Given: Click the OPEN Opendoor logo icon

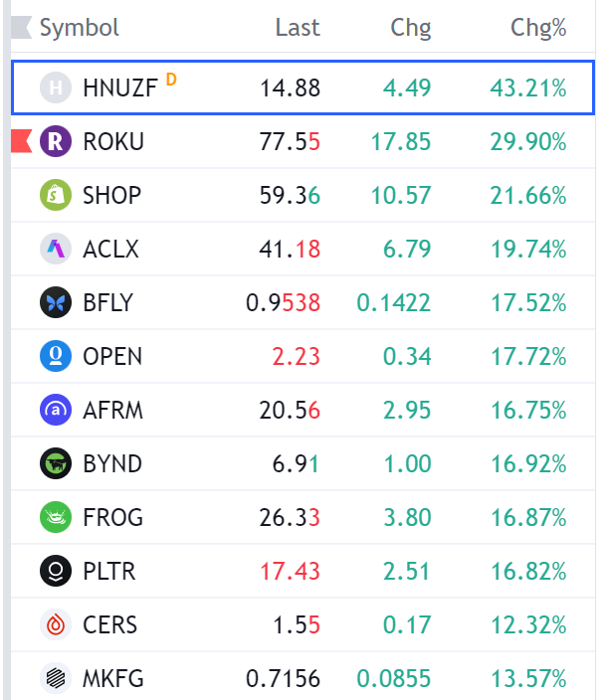Looking at the screenshot, I should [x=56, y=356].
